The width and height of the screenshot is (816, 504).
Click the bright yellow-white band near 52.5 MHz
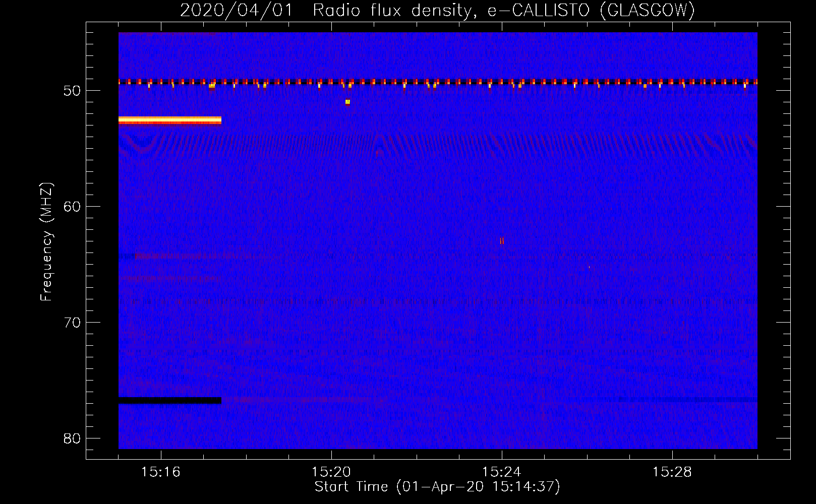click(170, 120)
